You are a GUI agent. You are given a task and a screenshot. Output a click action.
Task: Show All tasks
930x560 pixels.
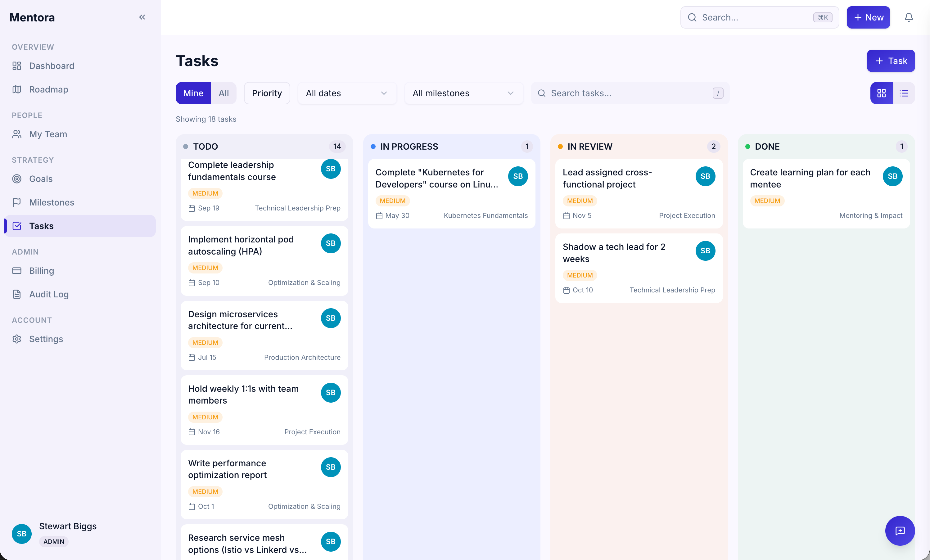tap(223, 93)
